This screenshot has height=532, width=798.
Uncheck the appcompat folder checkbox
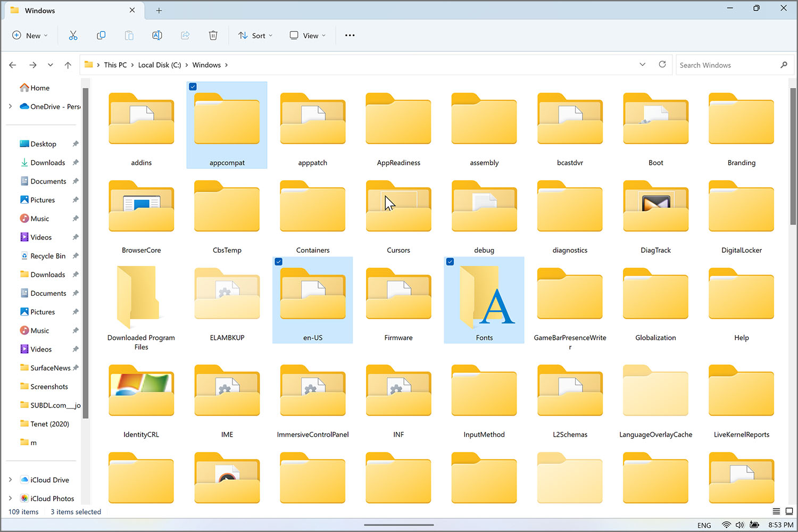click(193, 87)
